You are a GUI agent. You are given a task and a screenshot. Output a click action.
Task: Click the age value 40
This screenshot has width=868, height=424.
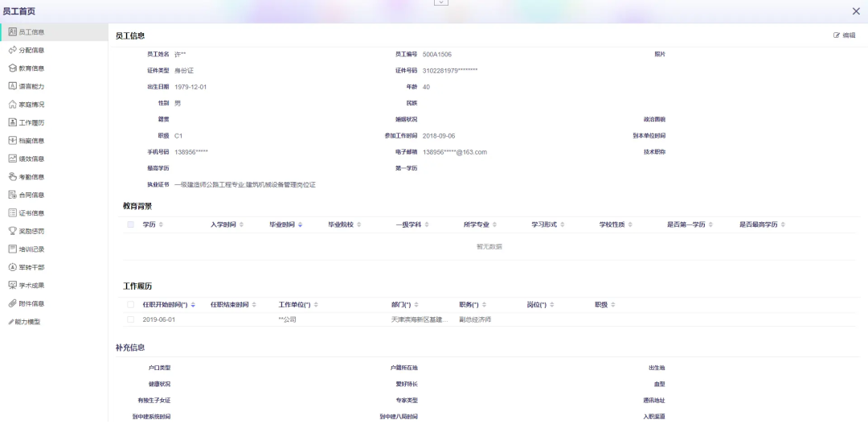tap(426, 87)
